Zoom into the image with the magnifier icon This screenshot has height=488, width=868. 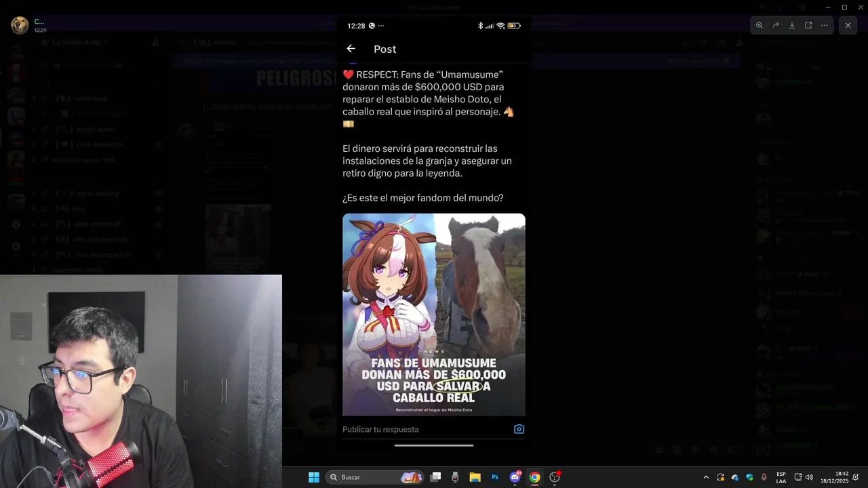click(759, 25)
